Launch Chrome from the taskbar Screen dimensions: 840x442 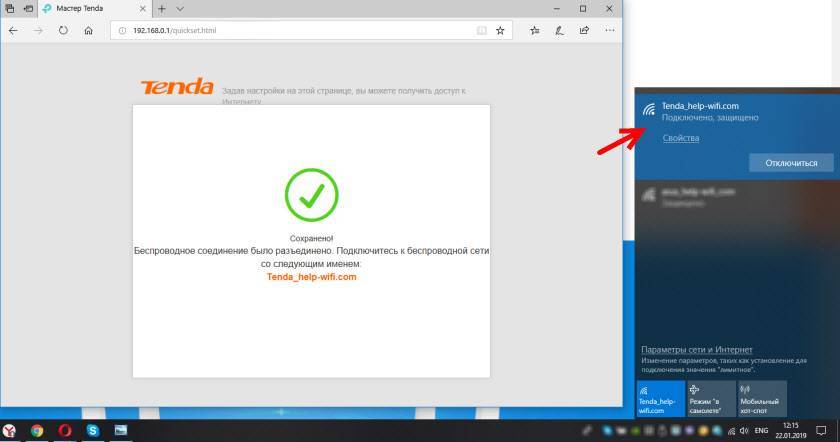[37, 430]
